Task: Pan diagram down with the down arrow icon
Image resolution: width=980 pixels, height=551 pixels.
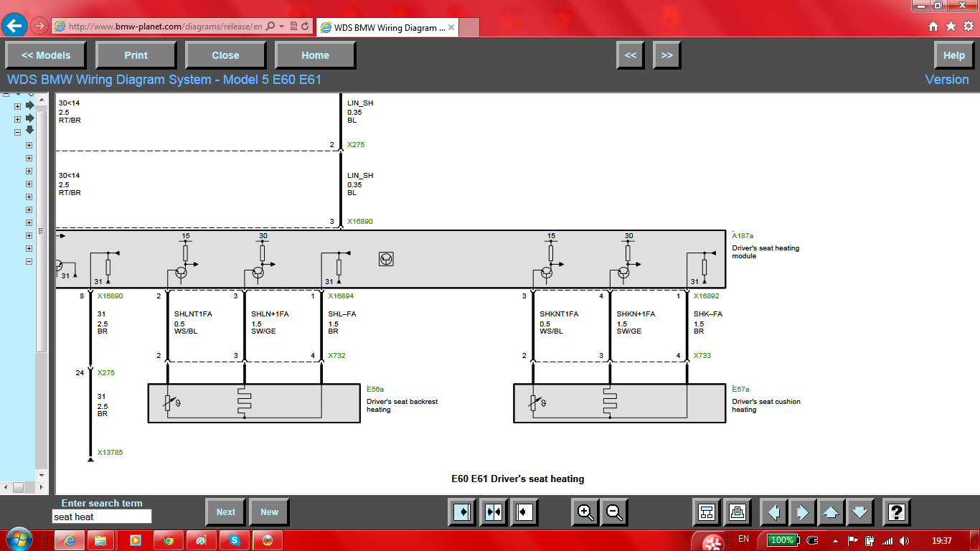Action: point(859,512)
